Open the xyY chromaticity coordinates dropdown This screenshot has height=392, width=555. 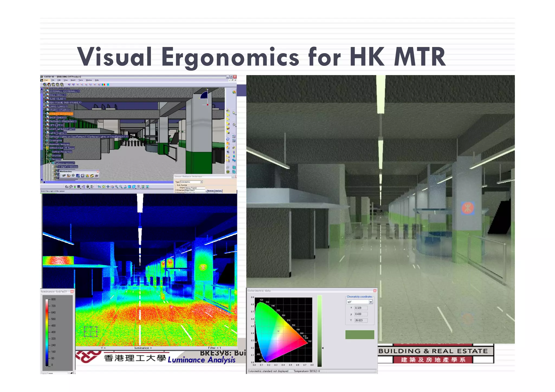tap(371, 302)
